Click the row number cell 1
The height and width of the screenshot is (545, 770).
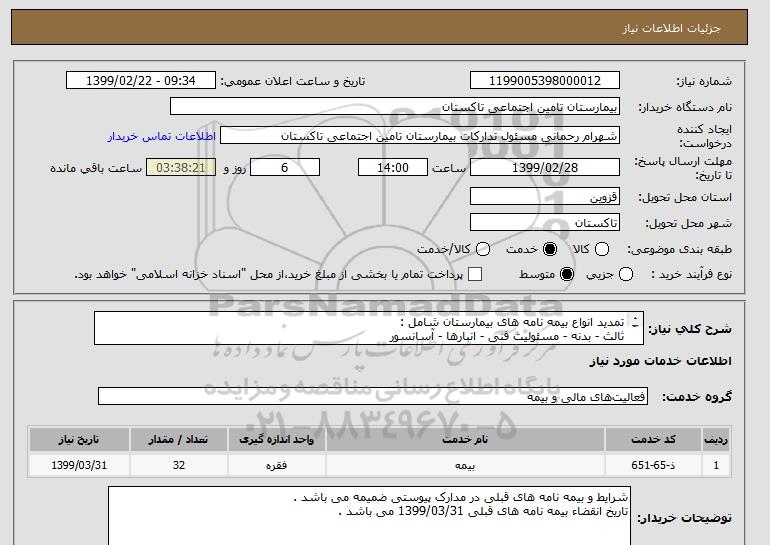[x=716, y=465]
